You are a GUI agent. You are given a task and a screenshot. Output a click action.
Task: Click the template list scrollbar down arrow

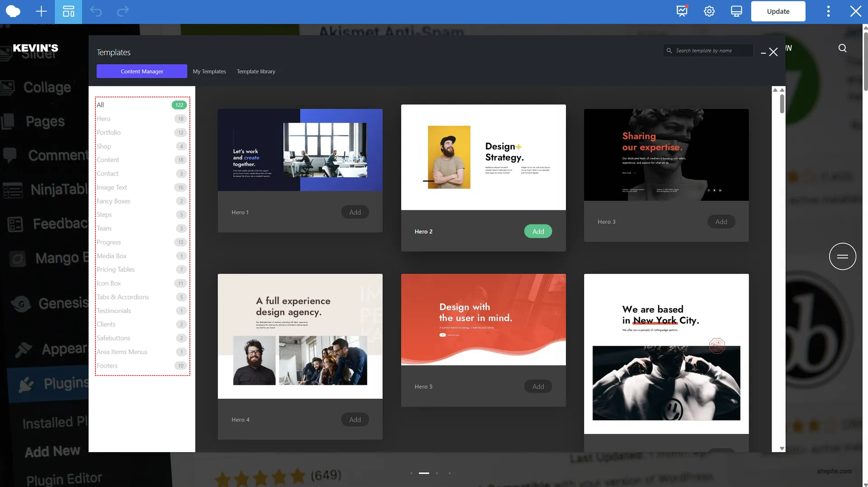click(x=782, y=449)
